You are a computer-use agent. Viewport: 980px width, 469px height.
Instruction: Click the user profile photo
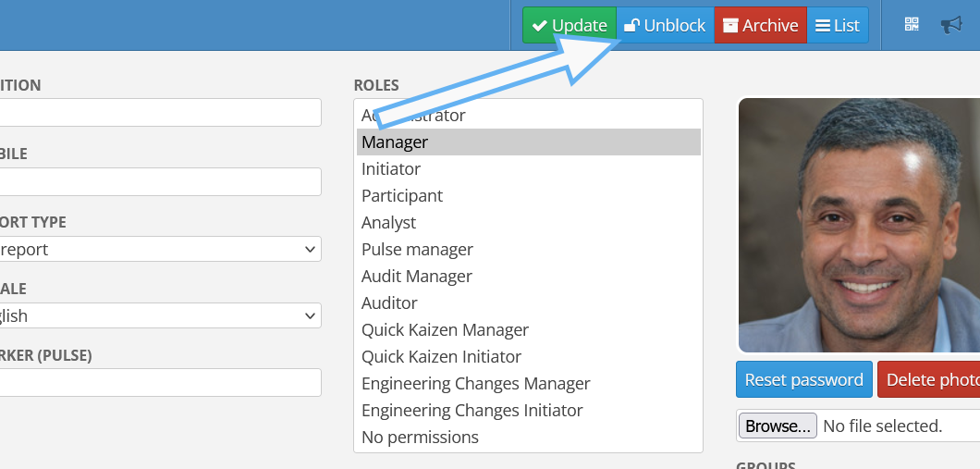pos(860,226)
